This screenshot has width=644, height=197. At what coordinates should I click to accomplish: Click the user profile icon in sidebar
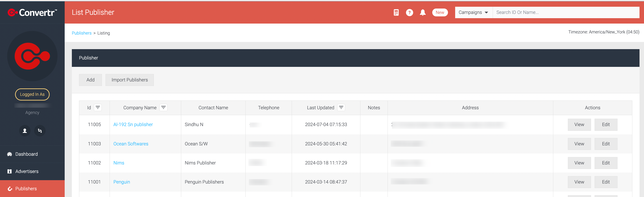coord(25,131)
